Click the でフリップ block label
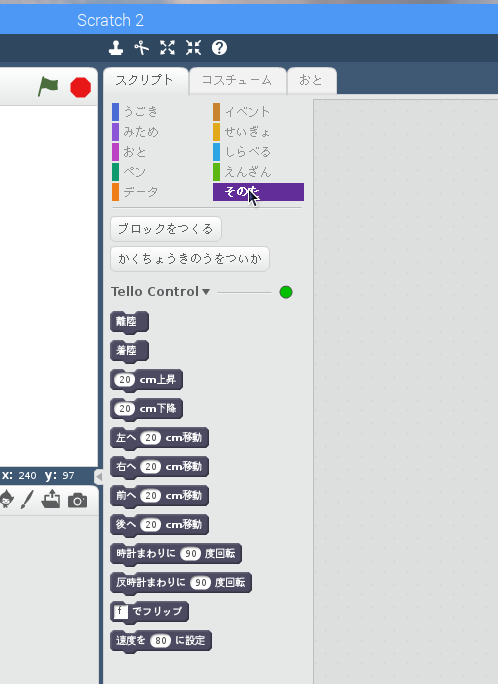 [157, 611]
